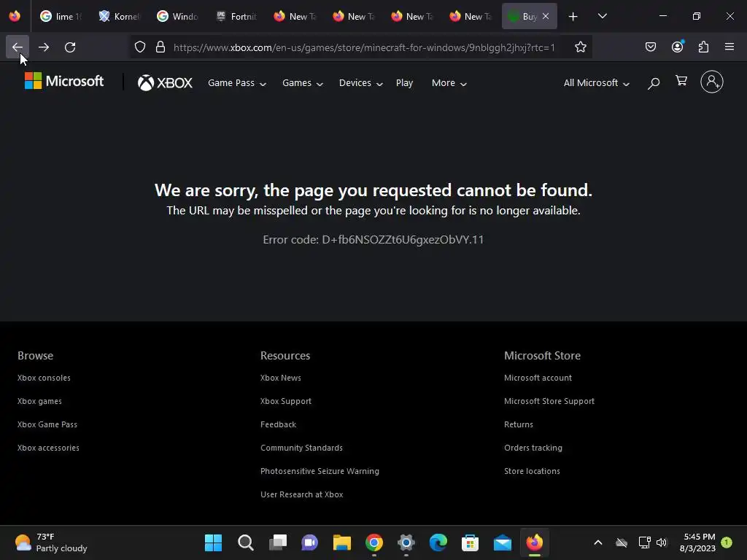
Task: Reload the page with the refresh icon
Action: click(x=70, y=47)
